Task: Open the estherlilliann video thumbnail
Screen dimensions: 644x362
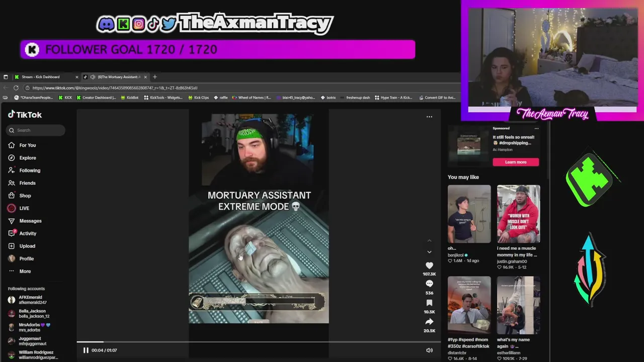Action: click(518, 305)
